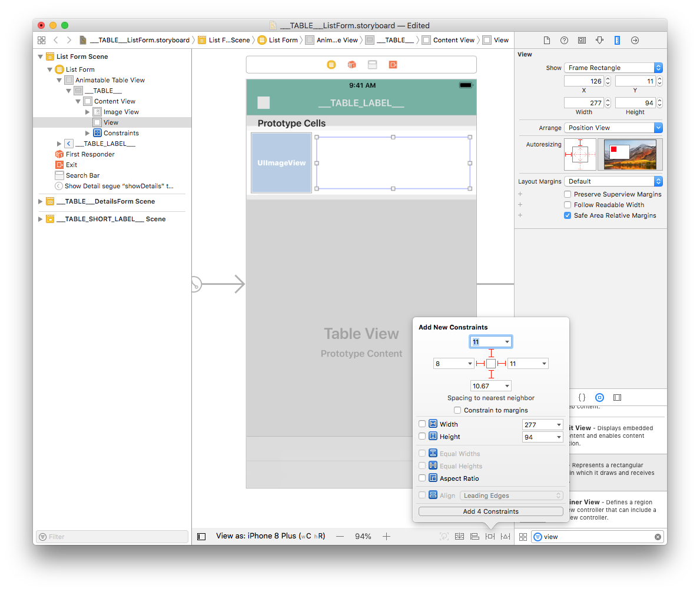Open the Size inspector ruler icon
The height and width of the screenshot is (592, 700).
tap(617, 40)
